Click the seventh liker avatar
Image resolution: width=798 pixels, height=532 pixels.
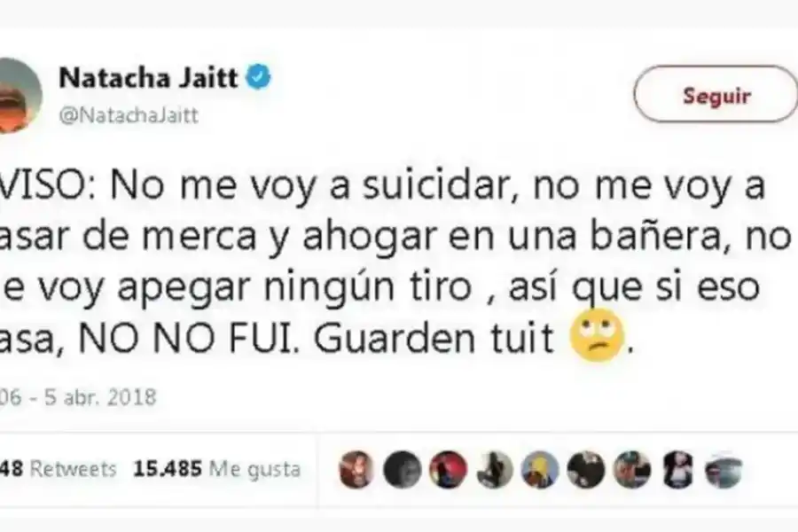pyautogui.click(x=631, y=469)
